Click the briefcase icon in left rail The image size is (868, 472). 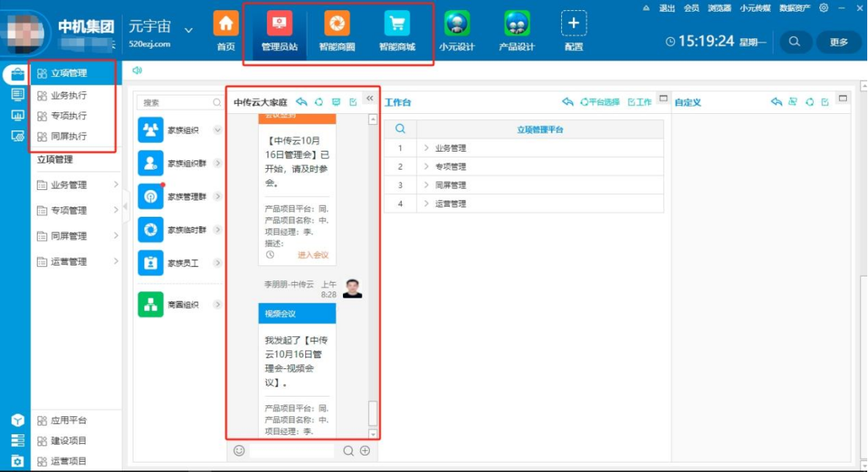17,74
